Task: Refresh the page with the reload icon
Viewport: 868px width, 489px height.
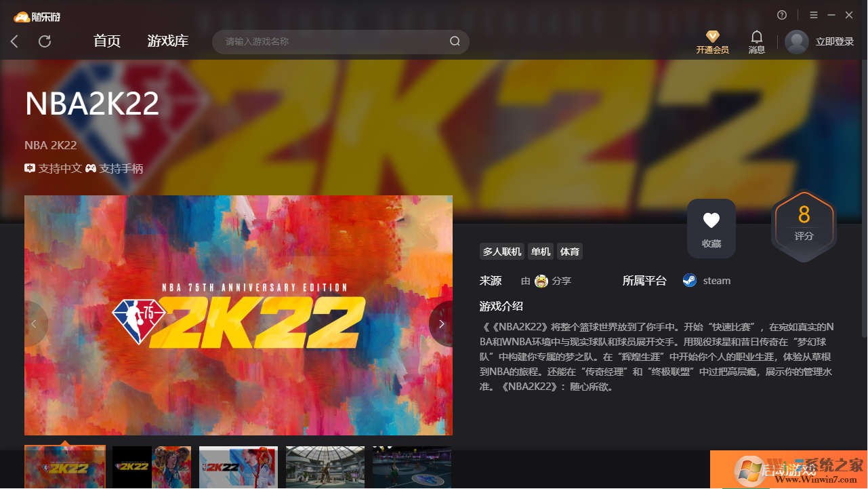Action: point(45,41)
